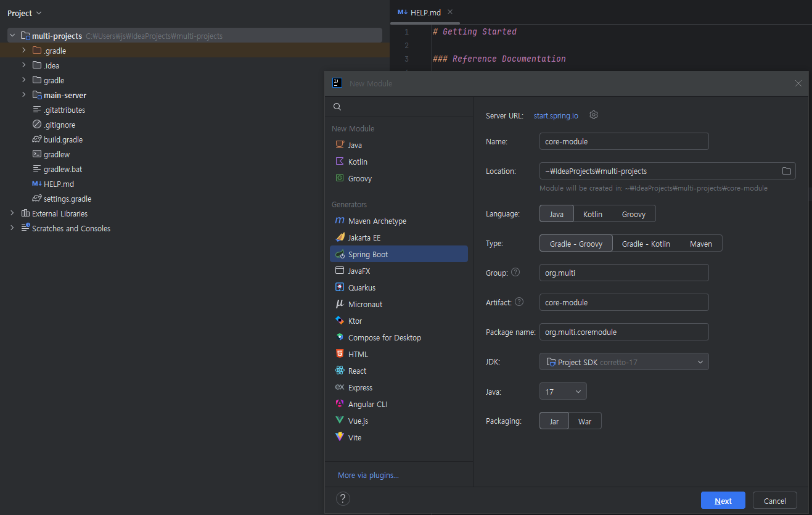This screenshot has height=515, width=812.
Task: Expand External Libraries
Action: pos(12,213)
